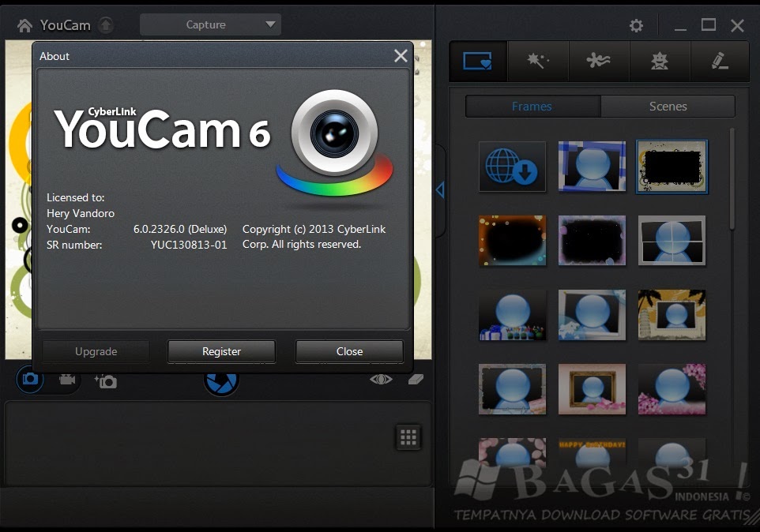Screen dimensions: 760x532
Task: Click the upgrade arrow icon beside YouCam title
Action: point(106,24)
